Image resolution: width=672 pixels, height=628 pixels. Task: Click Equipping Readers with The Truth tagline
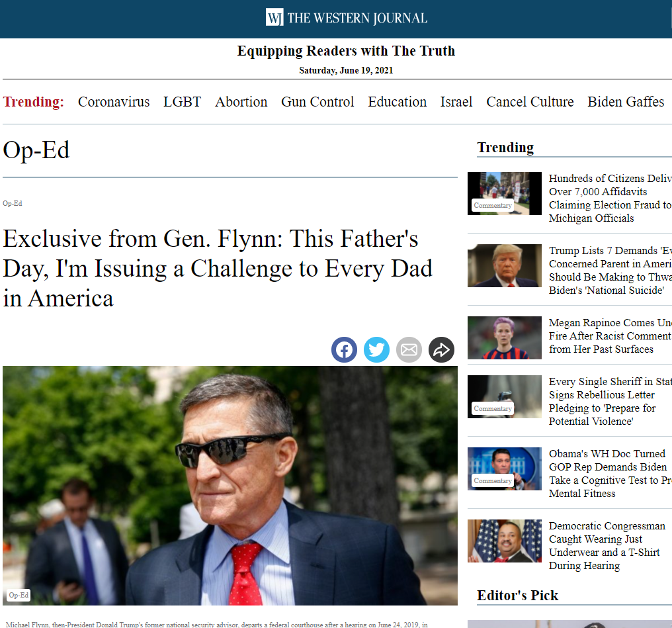click(x=346, y=50)
